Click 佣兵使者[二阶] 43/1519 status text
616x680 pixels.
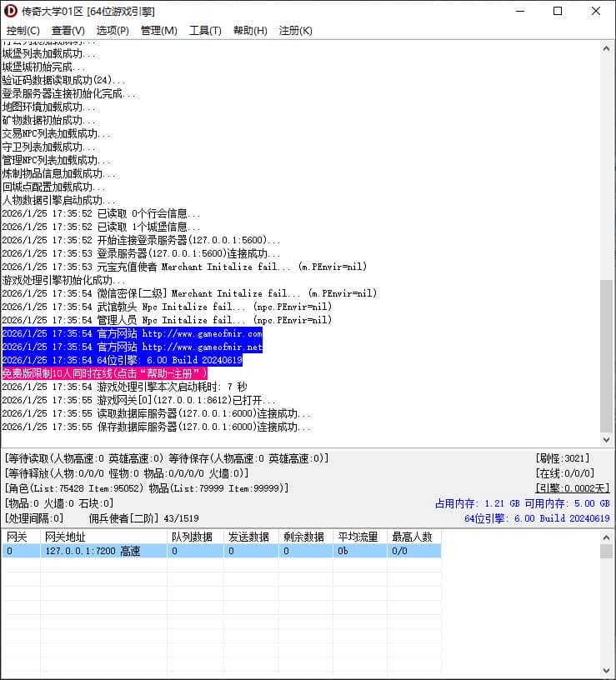pyautogui.click(x=143, y=518)
